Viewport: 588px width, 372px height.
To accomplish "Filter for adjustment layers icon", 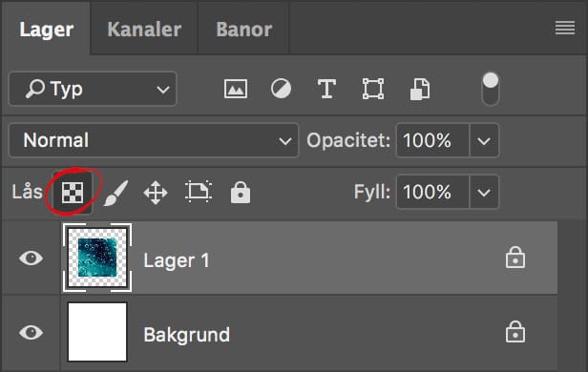I will [281, 89].
